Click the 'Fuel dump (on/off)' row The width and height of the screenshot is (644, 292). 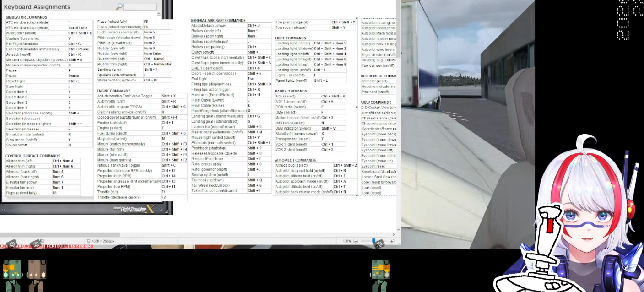pos(142,133)
